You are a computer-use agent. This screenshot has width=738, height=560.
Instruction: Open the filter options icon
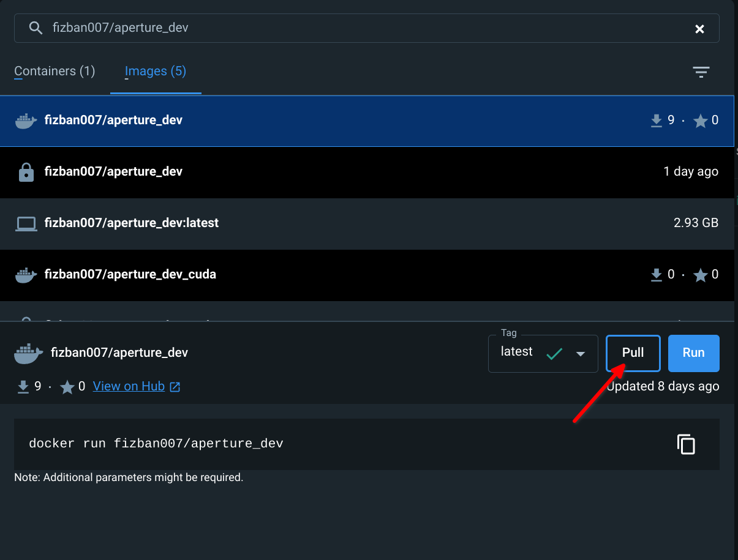pos(701,72)
